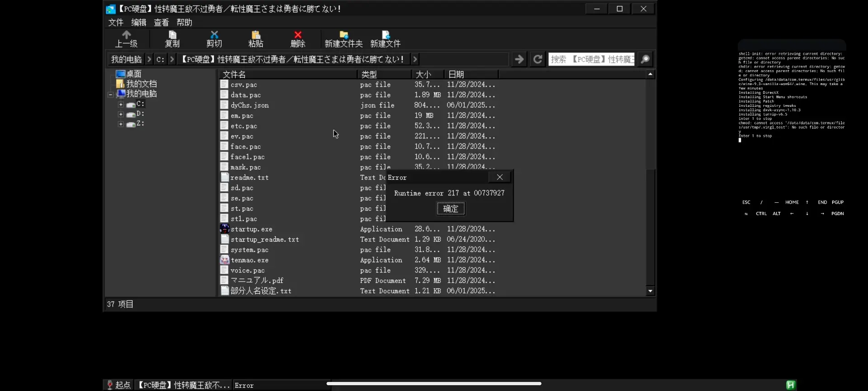Open the 起点 start button on taskbar
This screenshot has height=391, width=868.
119,385
